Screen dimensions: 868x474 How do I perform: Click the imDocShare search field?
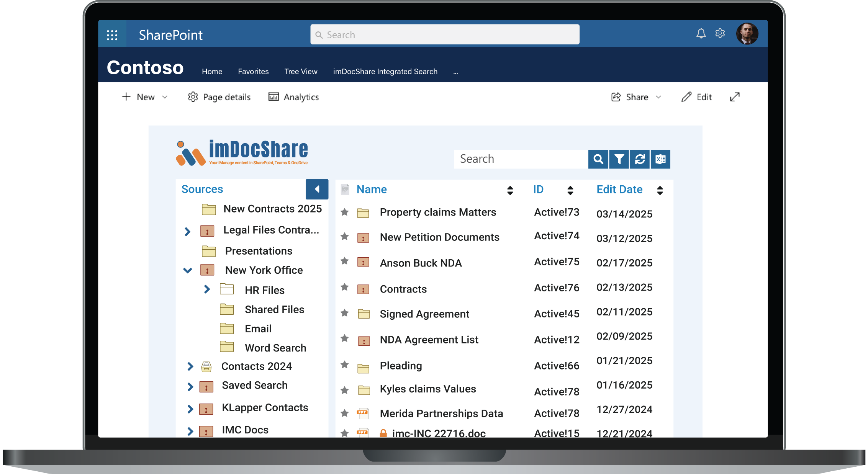(x=521, y=159)
